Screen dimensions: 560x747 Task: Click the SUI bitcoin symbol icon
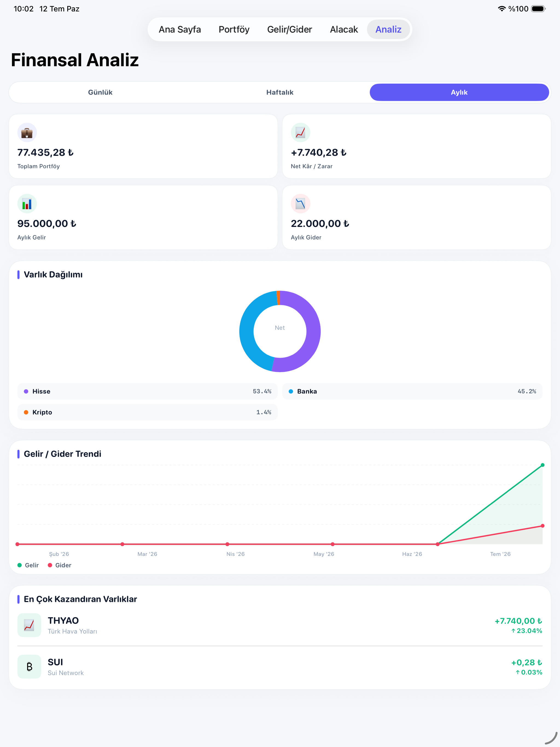[29, 667]
